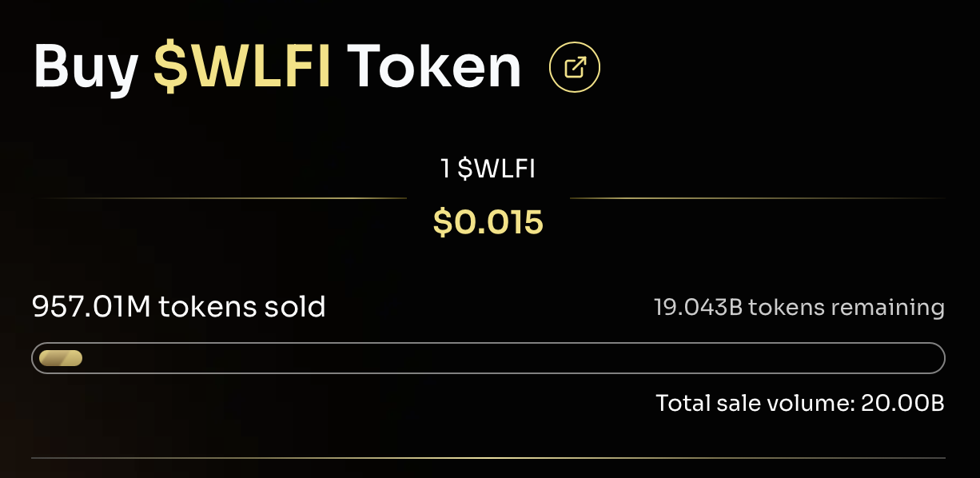Screen dimensions: 980x478
Task: Click the leading dollar sign of the gold price
Action: 442,222
